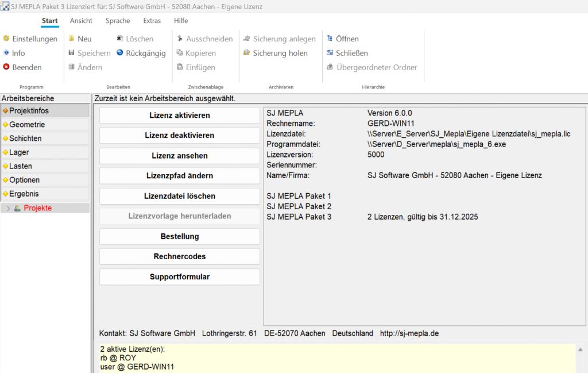Viewport: 588px width, 373px height.
Task: Open the Supportformular button
Action: tap(180, 277)
